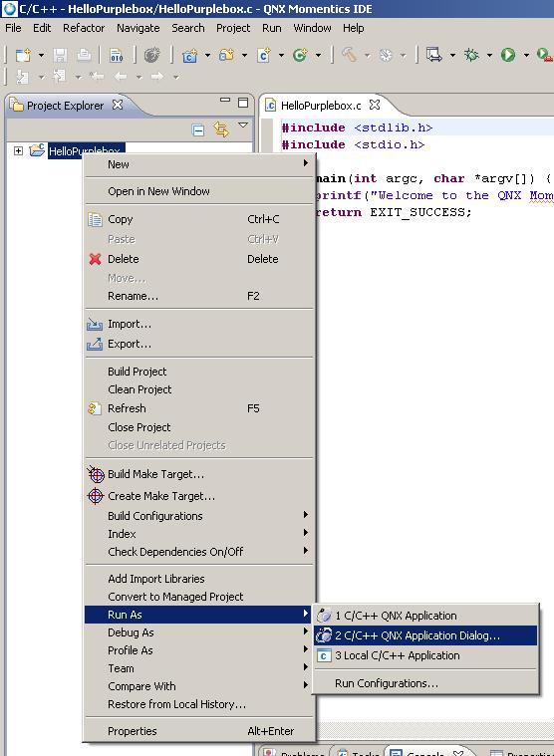The height and width of the screenshot is (756, 554).
Task: Choose Create Make Target...
Action: click(199, 496)
